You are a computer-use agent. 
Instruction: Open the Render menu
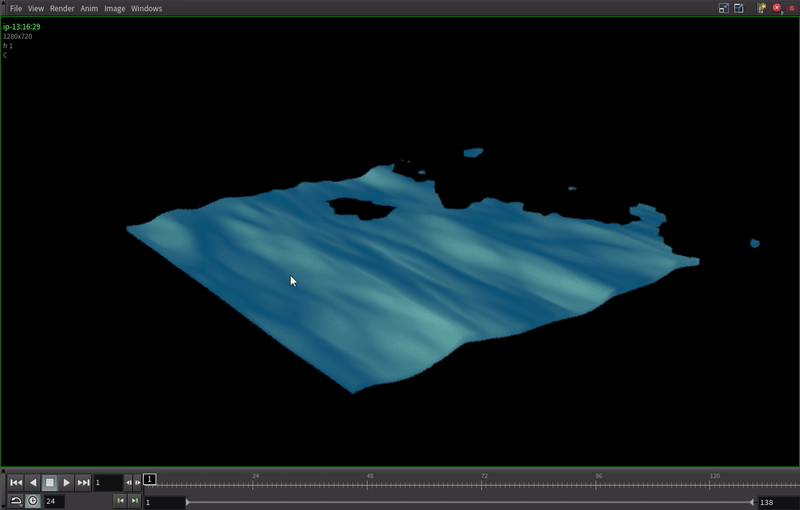[62, 8]
